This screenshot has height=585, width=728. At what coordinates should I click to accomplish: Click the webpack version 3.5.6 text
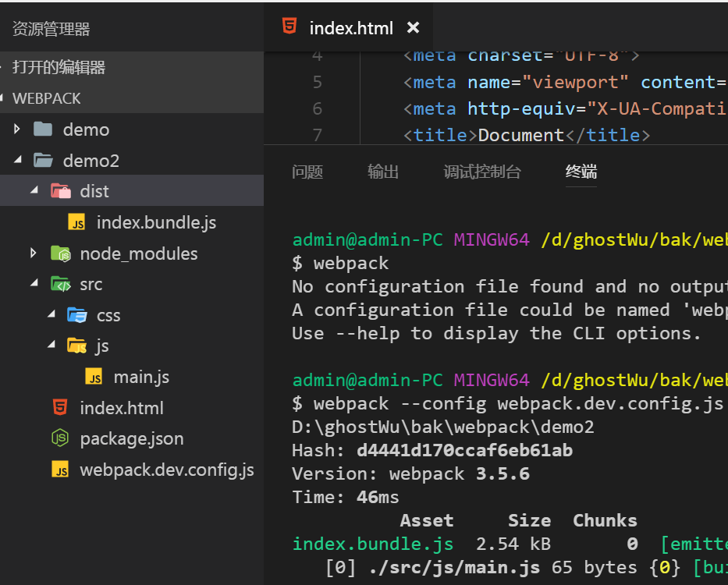[502, 473]
